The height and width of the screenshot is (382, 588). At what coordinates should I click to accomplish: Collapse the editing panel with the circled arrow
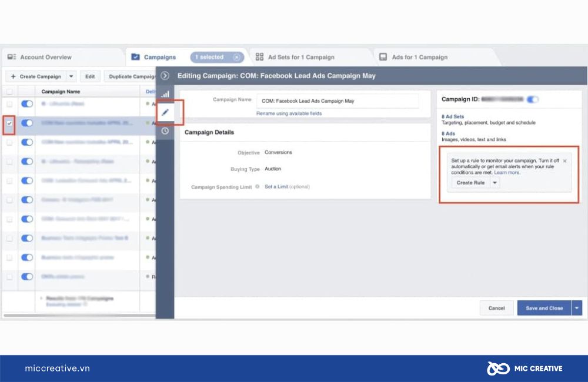[x=165, y=76]
